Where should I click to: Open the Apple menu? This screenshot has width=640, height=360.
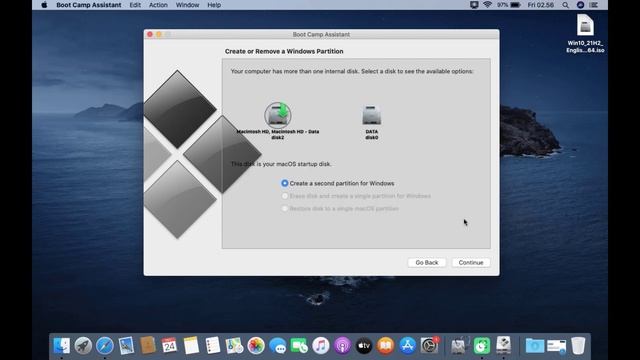point(44,5)
